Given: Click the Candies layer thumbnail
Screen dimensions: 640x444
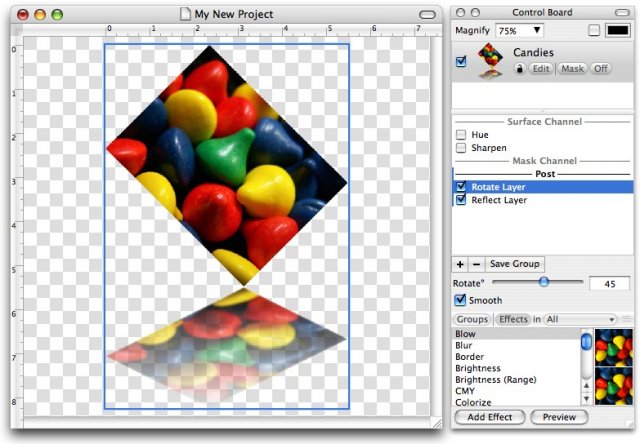Looking at the screenshot, I should pyautogui.click(x=490, y=61).
